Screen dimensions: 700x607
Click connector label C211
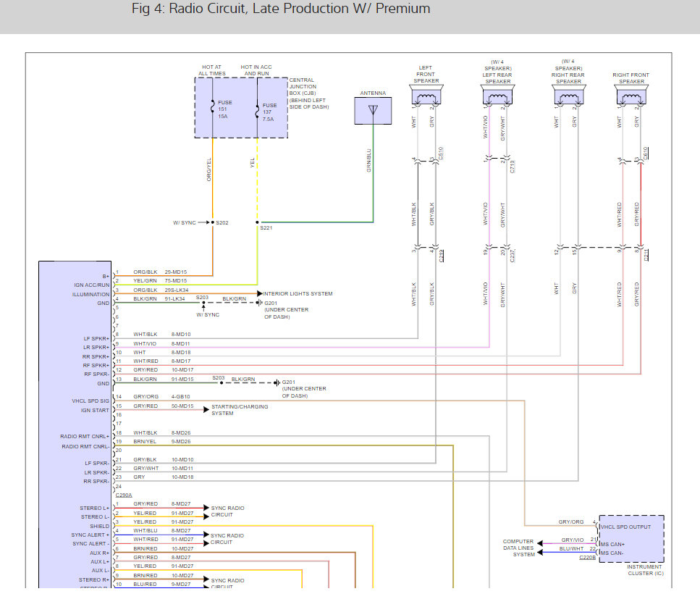646,256
